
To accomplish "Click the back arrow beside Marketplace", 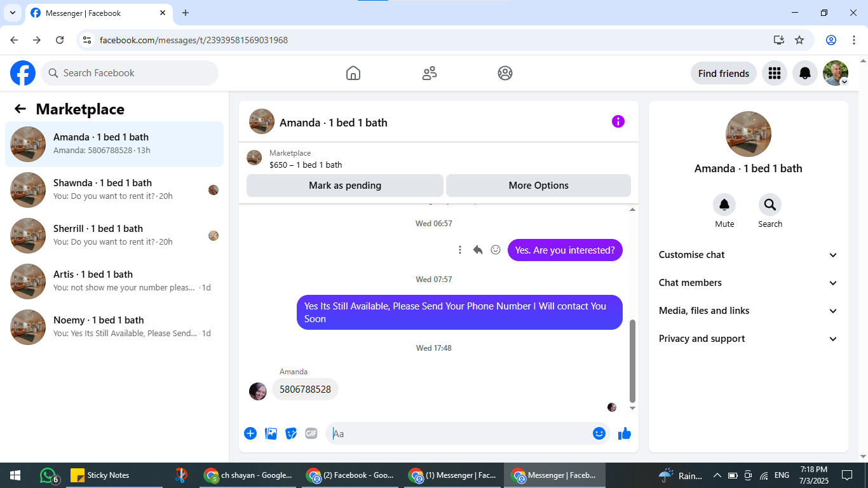I will [20, 109].
